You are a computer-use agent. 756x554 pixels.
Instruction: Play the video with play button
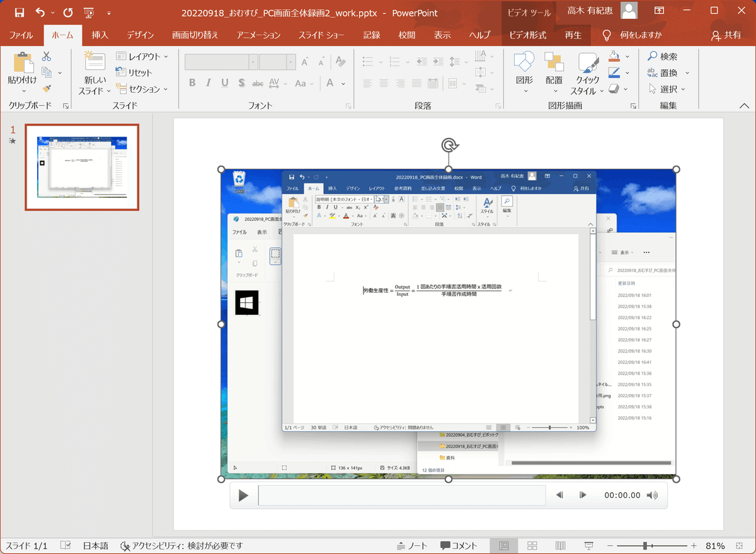pyautogui.click(x=243, y=495)
